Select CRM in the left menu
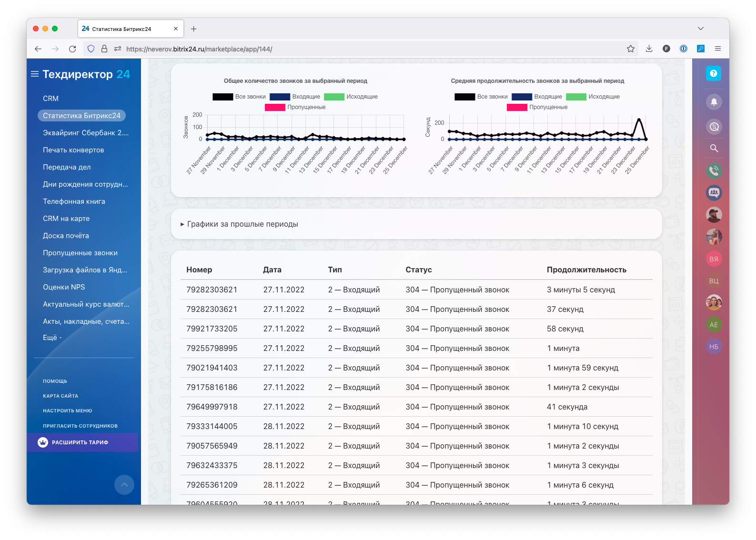This screenshot has width=756, height=540. click(x=50, y=99)
